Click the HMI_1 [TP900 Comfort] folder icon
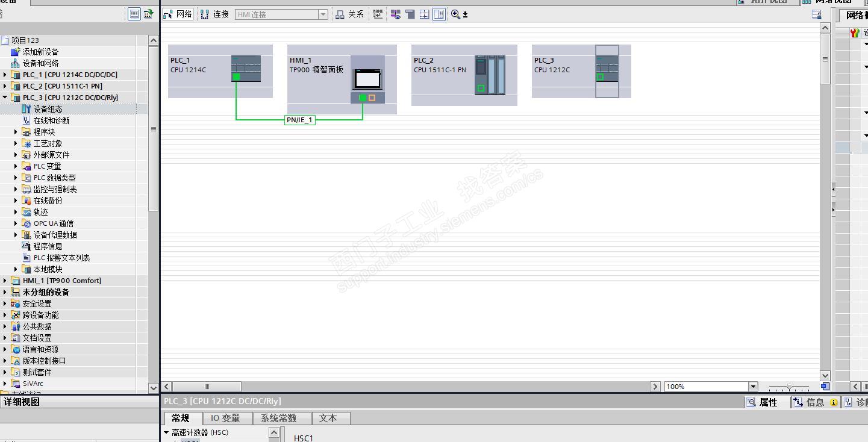 coord(16,281)
